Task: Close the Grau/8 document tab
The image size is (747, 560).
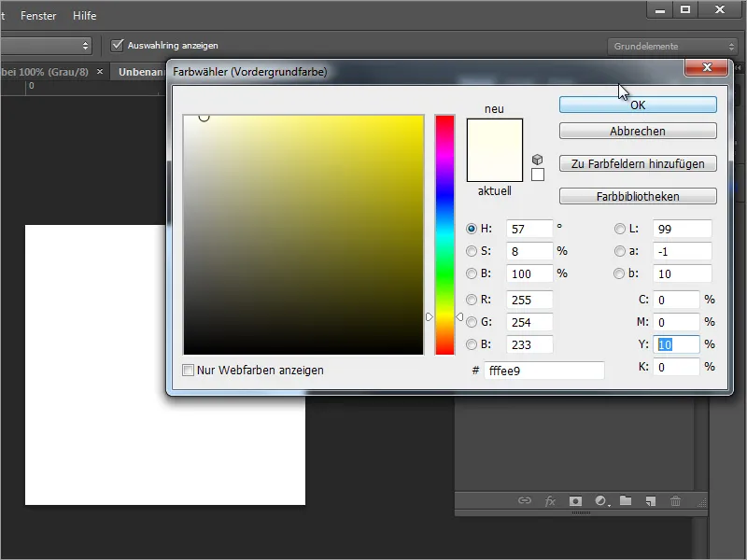Action: click(x=100, y=72)
